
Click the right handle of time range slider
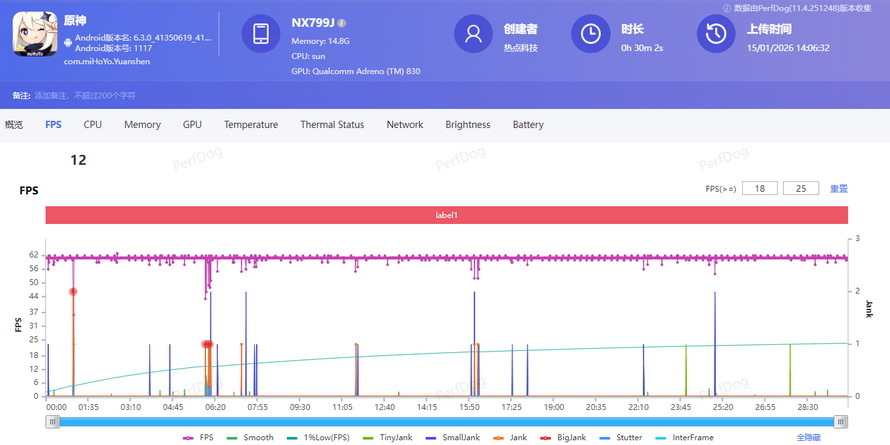pos(841,422)
